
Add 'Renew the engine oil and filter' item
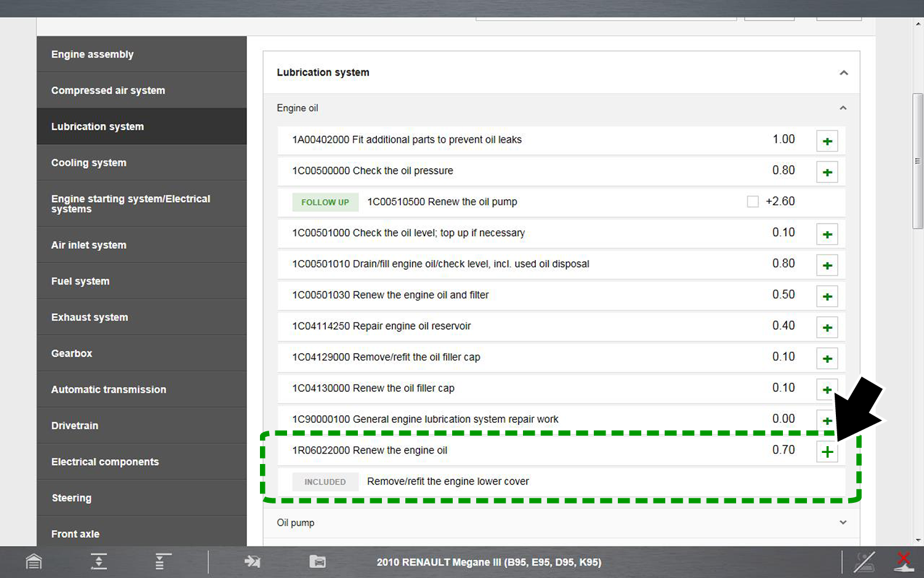(827, 296)
